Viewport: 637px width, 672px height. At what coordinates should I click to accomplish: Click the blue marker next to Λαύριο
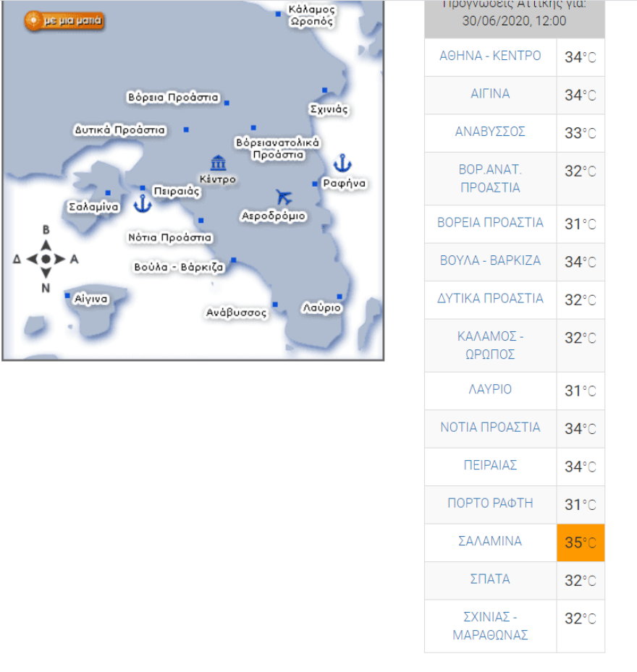tap(339, 297)
